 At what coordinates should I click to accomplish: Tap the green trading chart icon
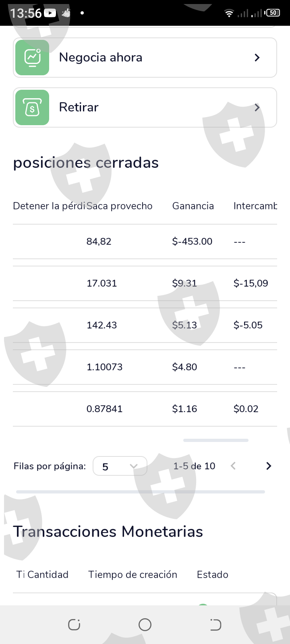click(x=32, y=58)
